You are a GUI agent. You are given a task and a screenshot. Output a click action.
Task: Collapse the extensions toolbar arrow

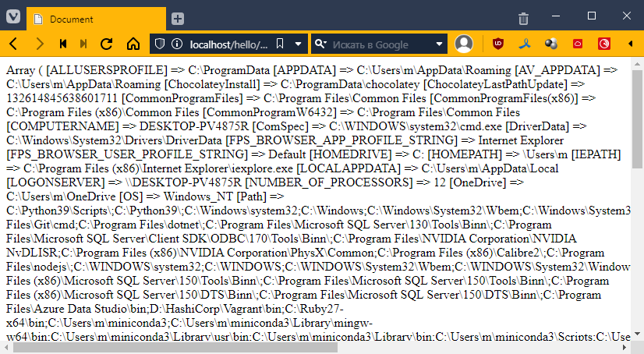tap(631, 44)
